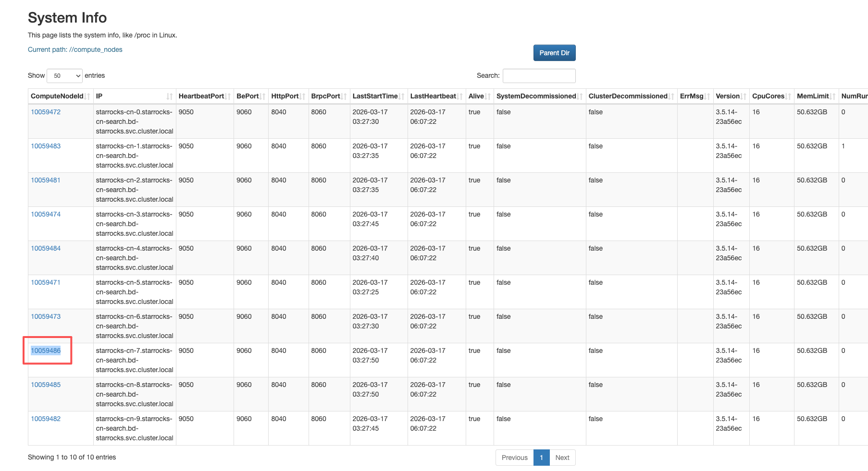
Task: Sort by CpuCores column arrows
Action: 788,97
